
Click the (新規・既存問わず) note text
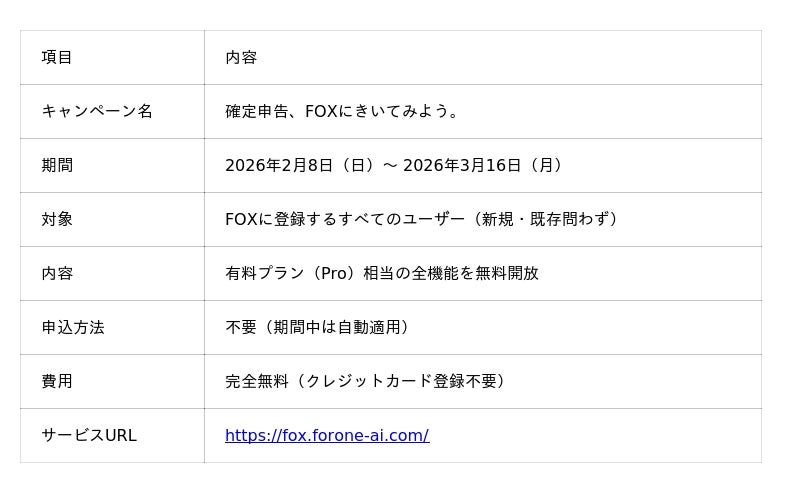[x=545, y=220]
